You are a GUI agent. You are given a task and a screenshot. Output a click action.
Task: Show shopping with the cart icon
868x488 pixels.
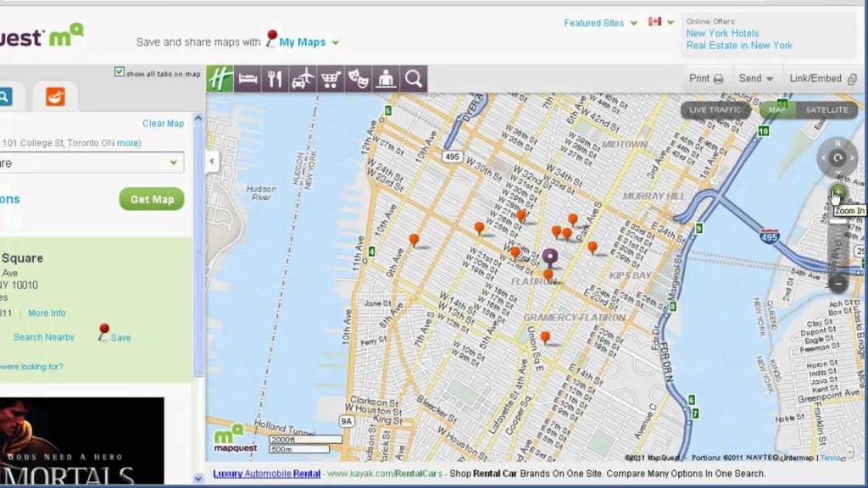coord(331,79)
